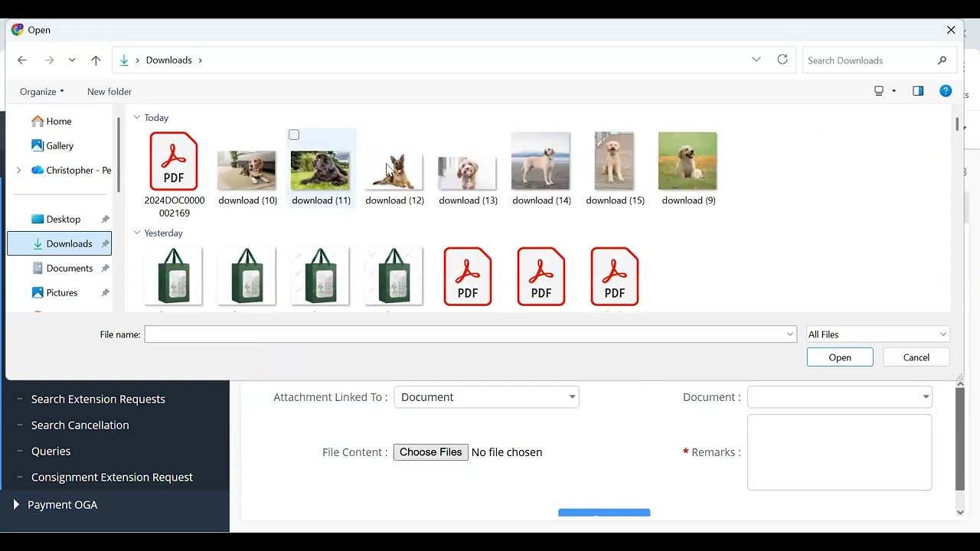Viewport: 980px width, 551px height.
Task: Tick the checkbox on download (11)
Action: pyautogui.click(x=294, y=135)
